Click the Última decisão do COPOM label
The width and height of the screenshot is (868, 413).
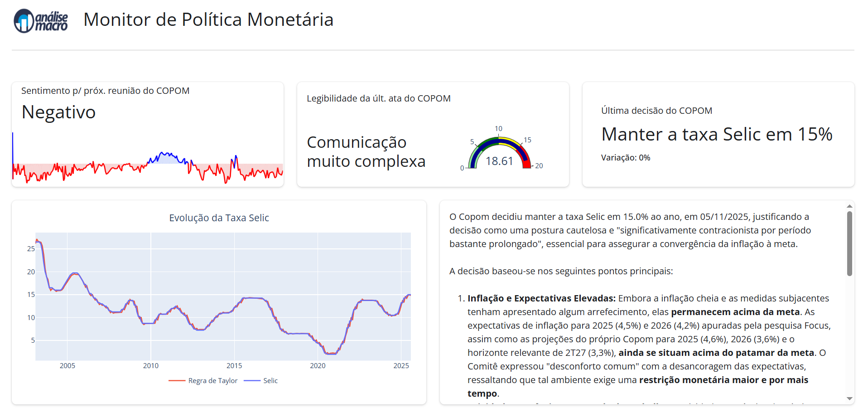click(x=656, y=111)
